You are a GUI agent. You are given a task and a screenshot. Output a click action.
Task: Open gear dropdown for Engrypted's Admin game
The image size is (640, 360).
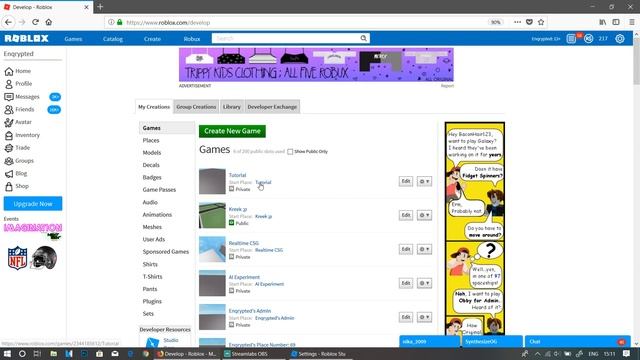point(424,317)
